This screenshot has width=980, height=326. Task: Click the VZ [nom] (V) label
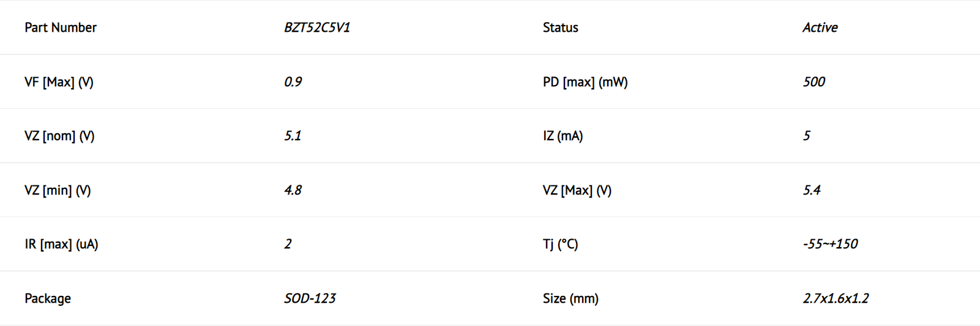59,136
